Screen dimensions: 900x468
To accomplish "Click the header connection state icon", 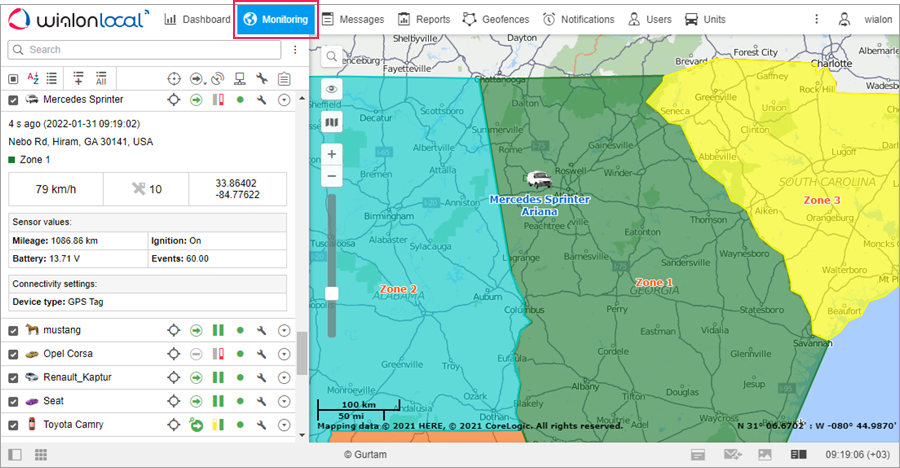I will click(x=218, y=79).
